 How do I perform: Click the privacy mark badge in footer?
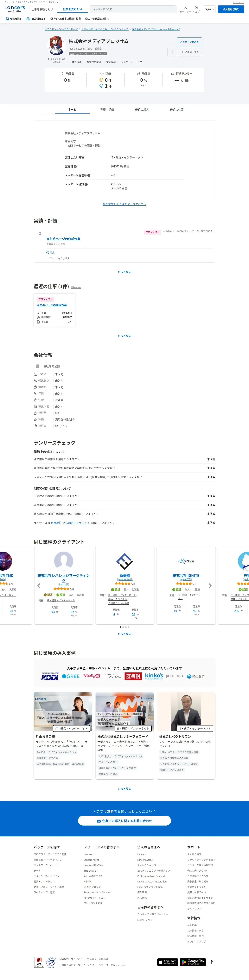click(x=50, y=962)
